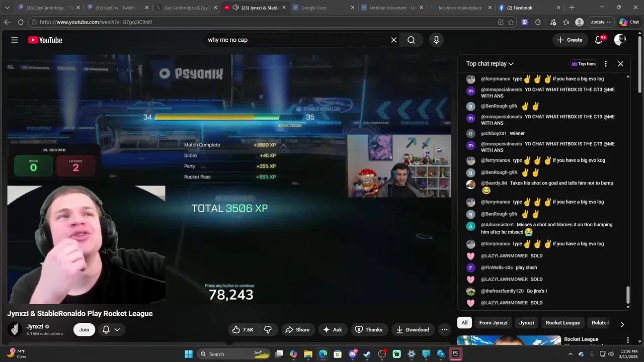Image resolution: width=644 pixels, height=362 pixels.
Task: Switch to the Zay Cambridge X tab
Action: coord(186,8)
